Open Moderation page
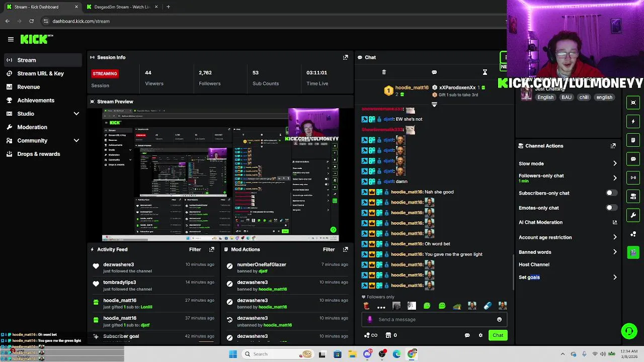The height and width of the screenshot is (362, 644). [x=43, y=127]
